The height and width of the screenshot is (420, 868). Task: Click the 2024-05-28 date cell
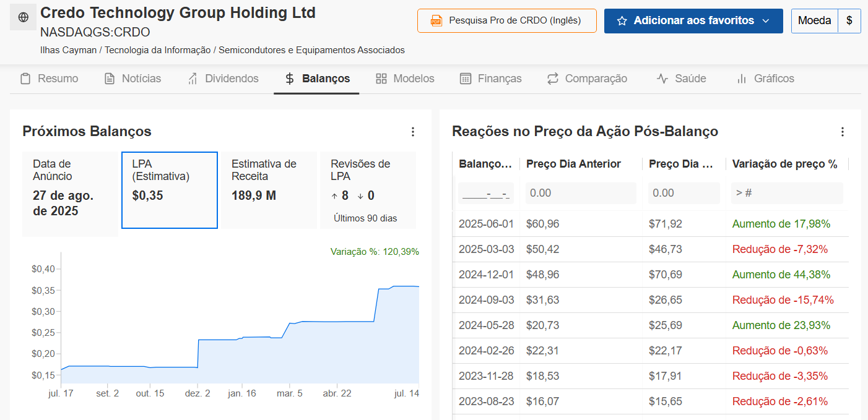[x=486, y=325]
